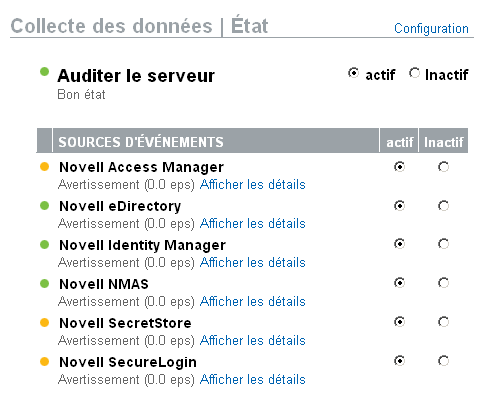This screenshot has height=416, width=489.
Task: Open Afficher les détails for Novell Access Manager
Action: click(253, 184)
